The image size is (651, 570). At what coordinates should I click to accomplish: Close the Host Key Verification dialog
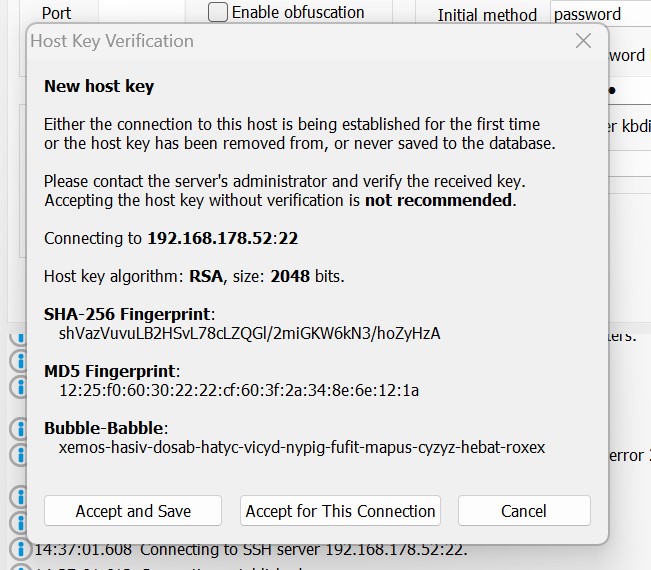[584, 41]
